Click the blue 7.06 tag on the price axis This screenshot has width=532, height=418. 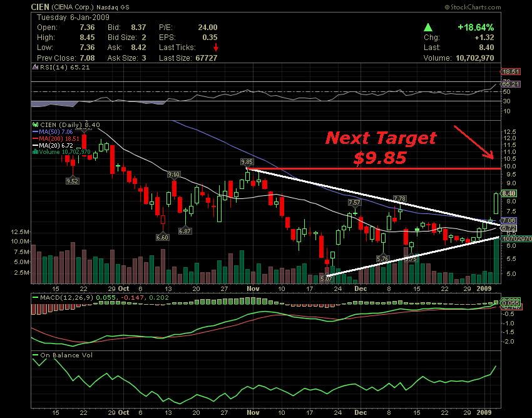tap(509, 220)
